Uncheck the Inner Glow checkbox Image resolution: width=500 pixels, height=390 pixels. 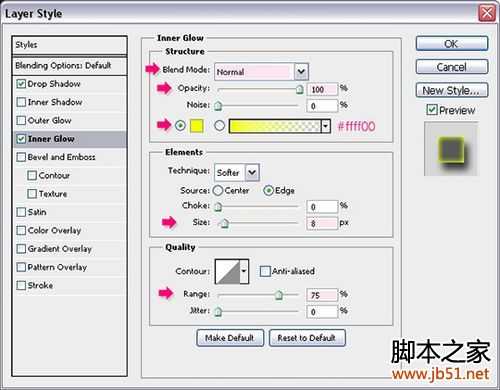(x=21, y=139)
